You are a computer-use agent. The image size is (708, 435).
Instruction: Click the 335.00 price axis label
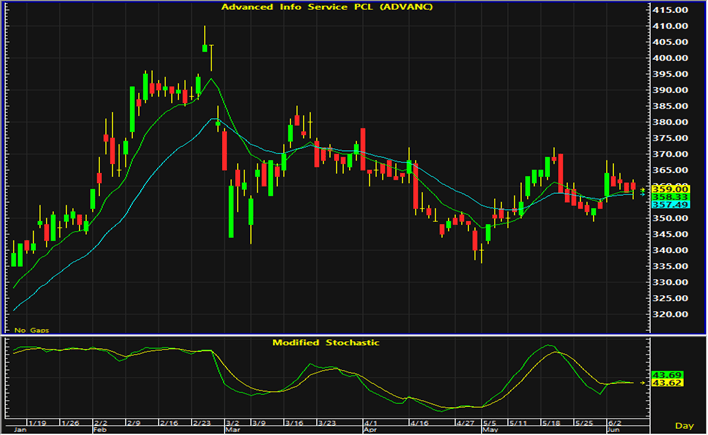[x=670, y=266]
